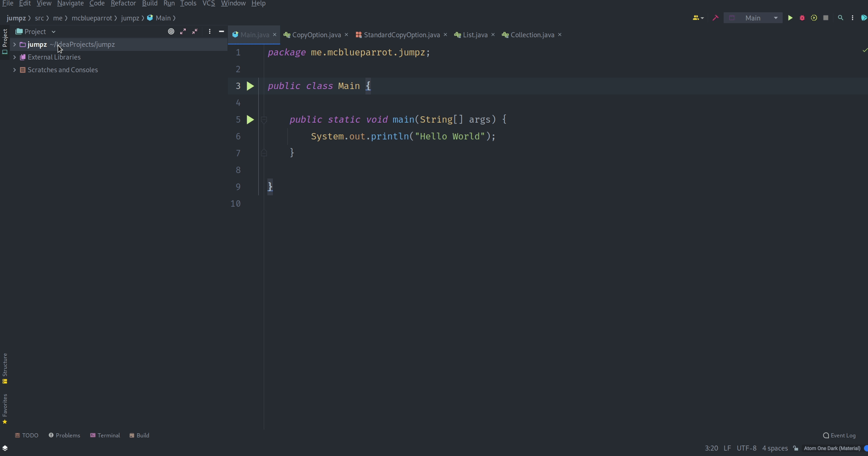Close the CopyOption.java tab
Screen dimensions: 868x456
point(346,35)
